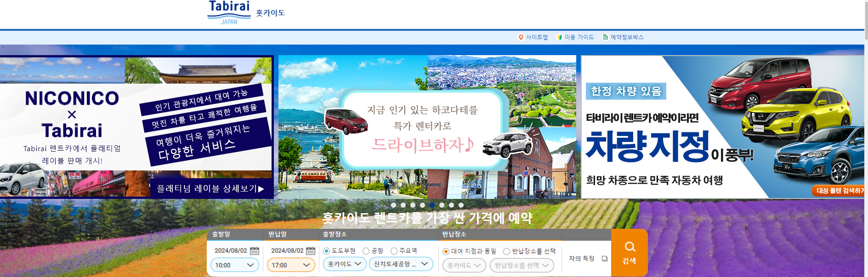Open the 사이트맵 link
Viewport: 868px width, 277px height.
[537, 37]
